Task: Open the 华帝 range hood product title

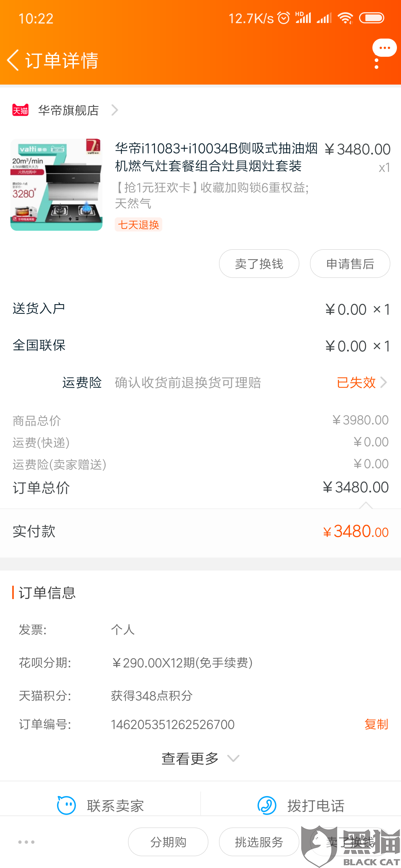Action: [216, 157]
